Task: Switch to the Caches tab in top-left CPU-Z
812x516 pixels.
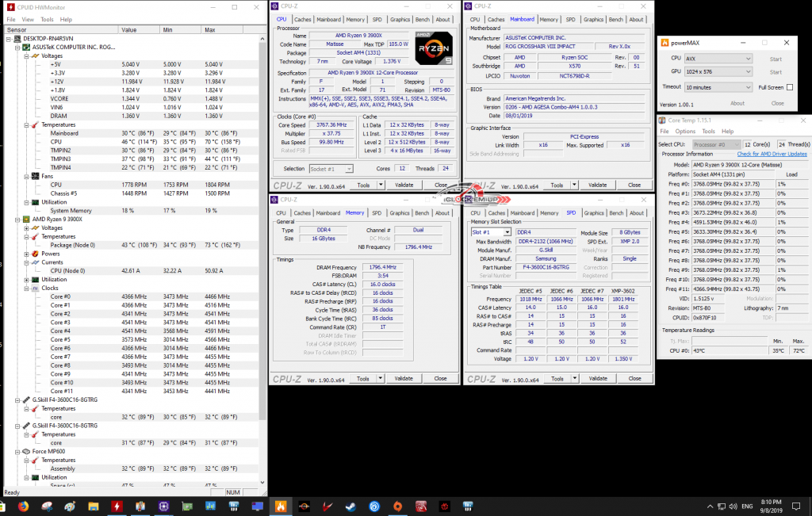Action: click(303, 19)
